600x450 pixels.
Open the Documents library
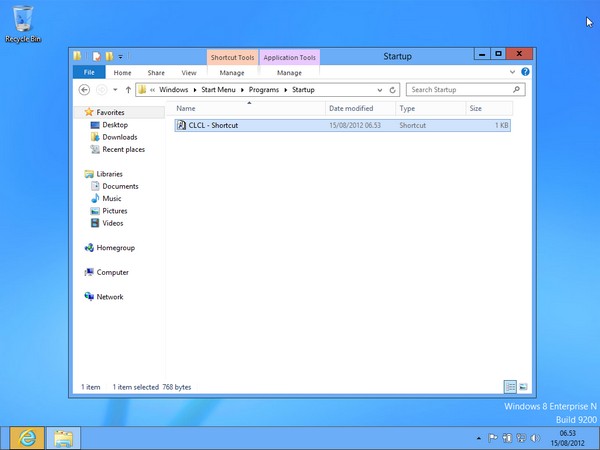click(x=114, y=186)
